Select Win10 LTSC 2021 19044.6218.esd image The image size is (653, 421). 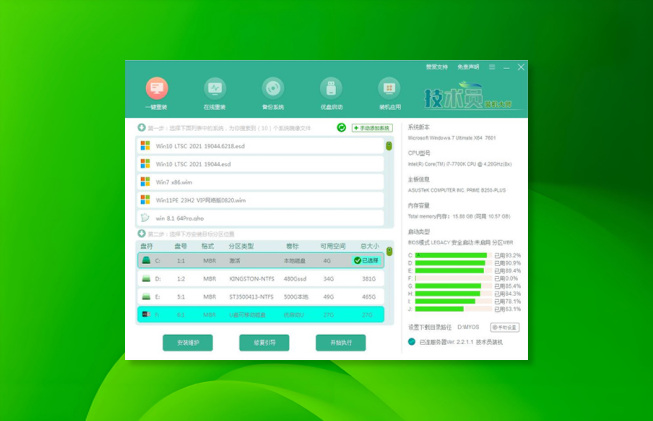(x=260, y=146)
